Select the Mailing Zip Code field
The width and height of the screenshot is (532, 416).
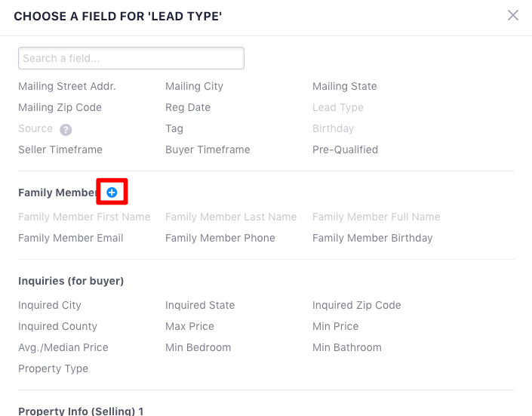click(x=60, y=107)
